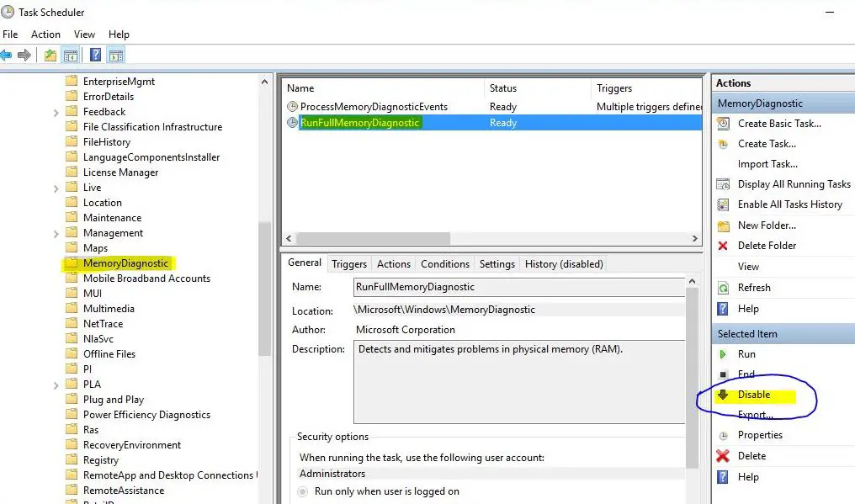Click the tree pane vertical scrollbar thumb
This screenshot has width=855, height=504.
[264, 289]
